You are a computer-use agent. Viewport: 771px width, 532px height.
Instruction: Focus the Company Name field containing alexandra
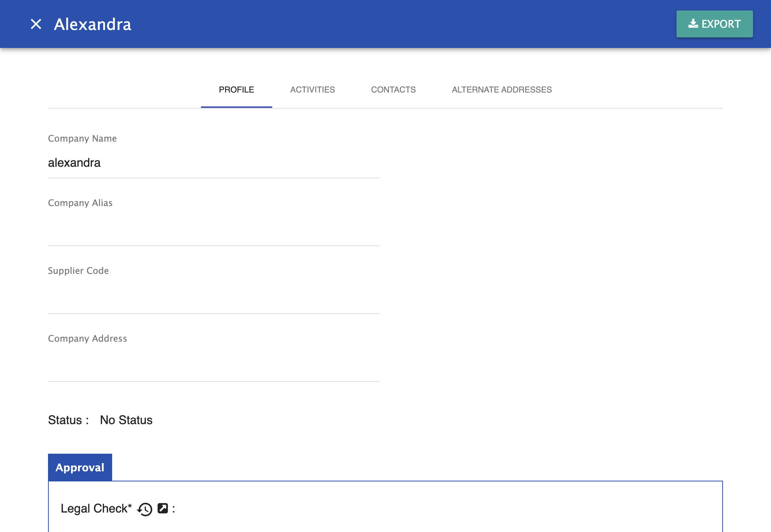(x=214, y=163)
